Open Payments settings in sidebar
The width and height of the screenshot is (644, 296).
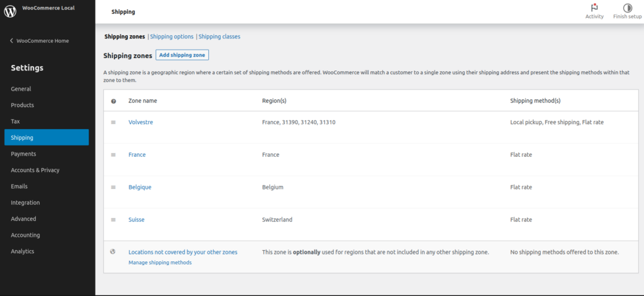pyautogui.click(x=23, y=154)
